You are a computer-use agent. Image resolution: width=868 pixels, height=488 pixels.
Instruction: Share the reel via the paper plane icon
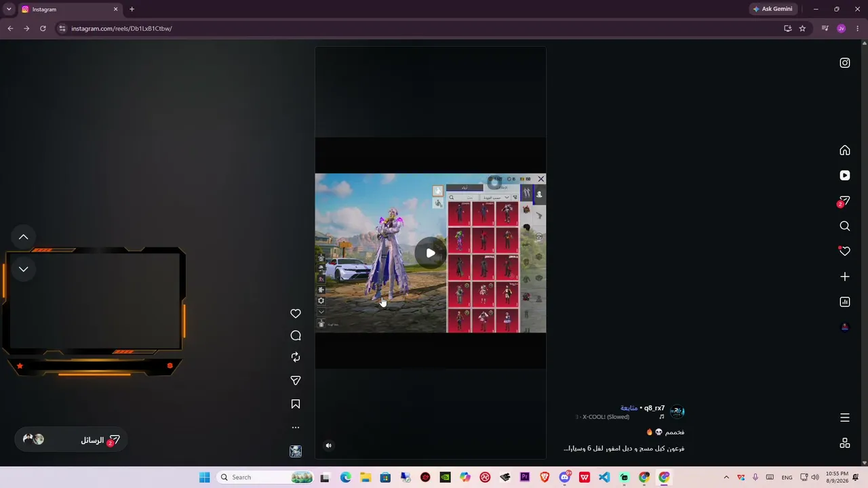[x=296, y=381]
